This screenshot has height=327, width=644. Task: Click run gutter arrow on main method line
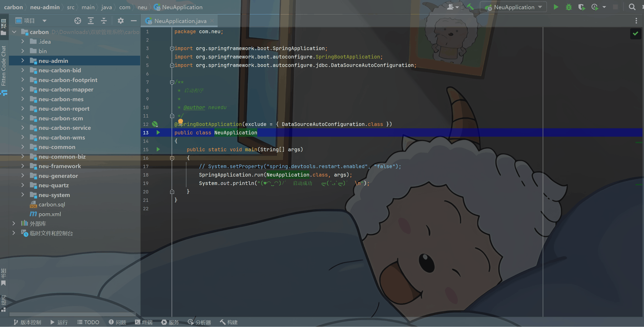tap(158, 149)
